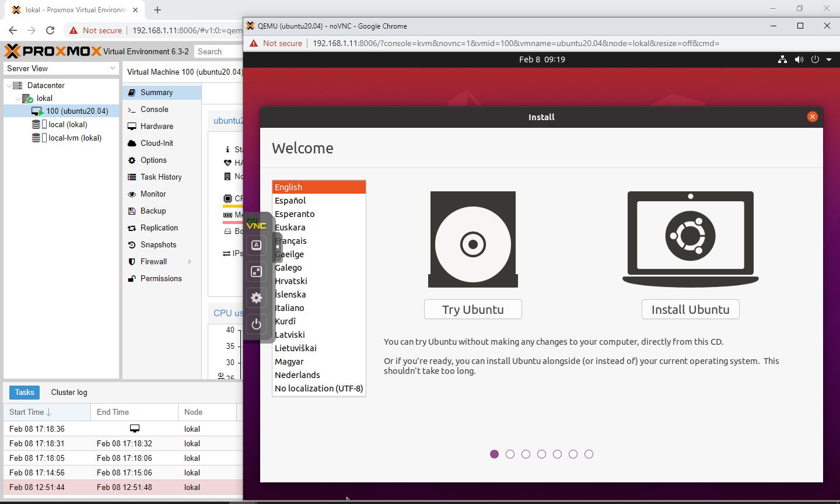Click Node column header

coord(208,412)
